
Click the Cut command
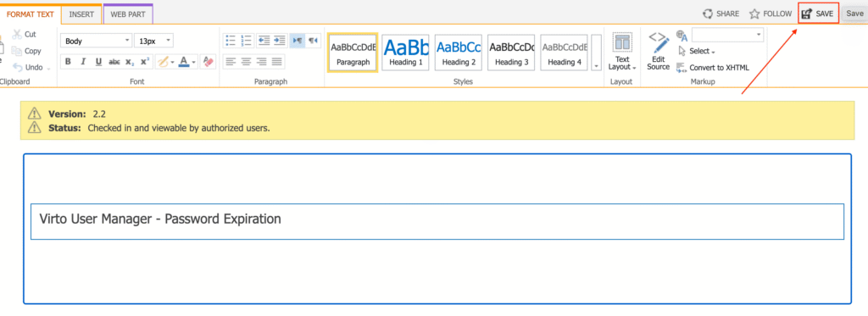tap(25, 35)
